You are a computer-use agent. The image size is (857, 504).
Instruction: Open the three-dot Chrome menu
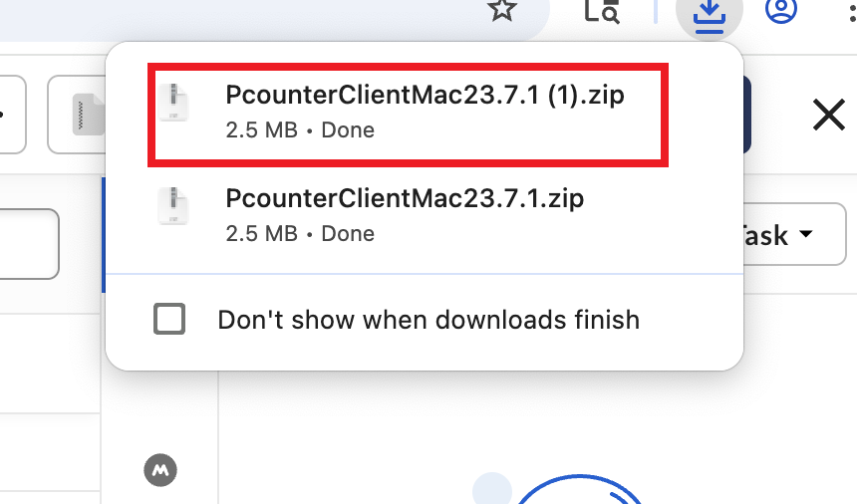click(850, 10)
